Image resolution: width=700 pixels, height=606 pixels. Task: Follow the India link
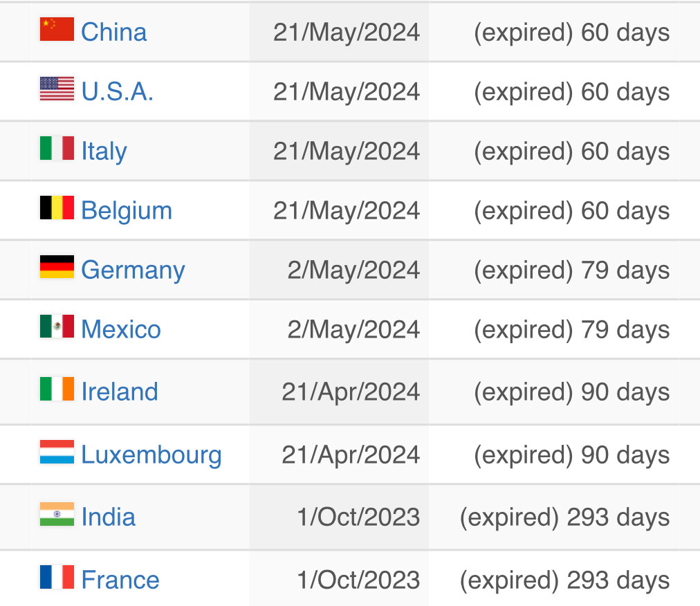click(x=109, y=517)
